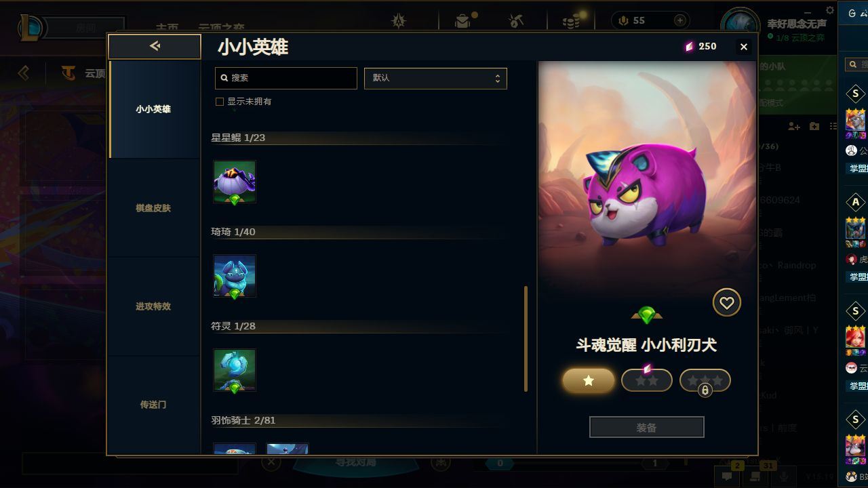Screen dimensions: 868x488
Task: Select the 琦琦 little legend thumbnail
Action: (x=235, y=276)
